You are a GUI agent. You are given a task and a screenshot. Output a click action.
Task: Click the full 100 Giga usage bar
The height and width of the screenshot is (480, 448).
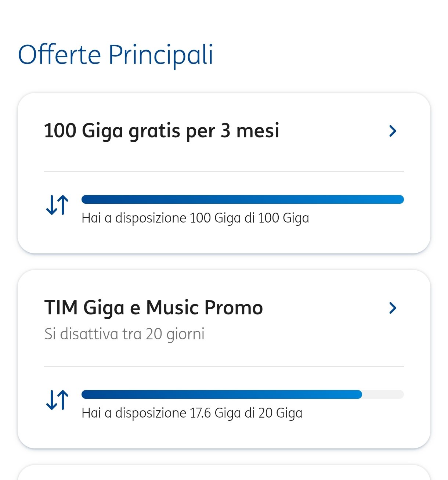click(x=242, y=199)
